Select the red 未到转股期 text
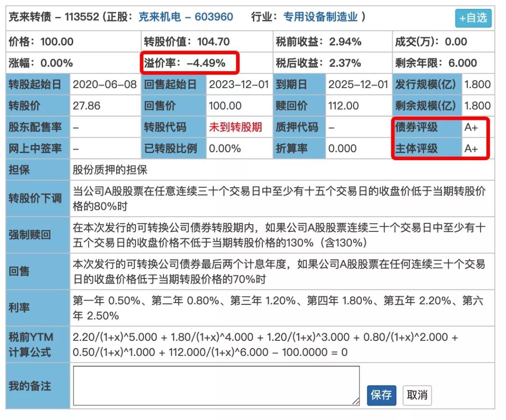The width and height of the screenshot is (506, 420). click(x=235, y=127)
